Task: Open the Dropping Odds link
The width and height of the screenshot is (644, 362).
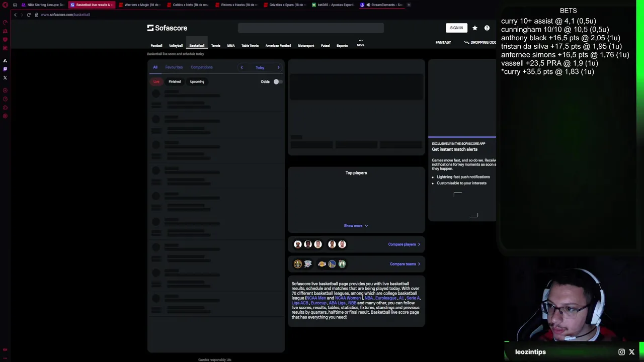Action: pos(480,43)
